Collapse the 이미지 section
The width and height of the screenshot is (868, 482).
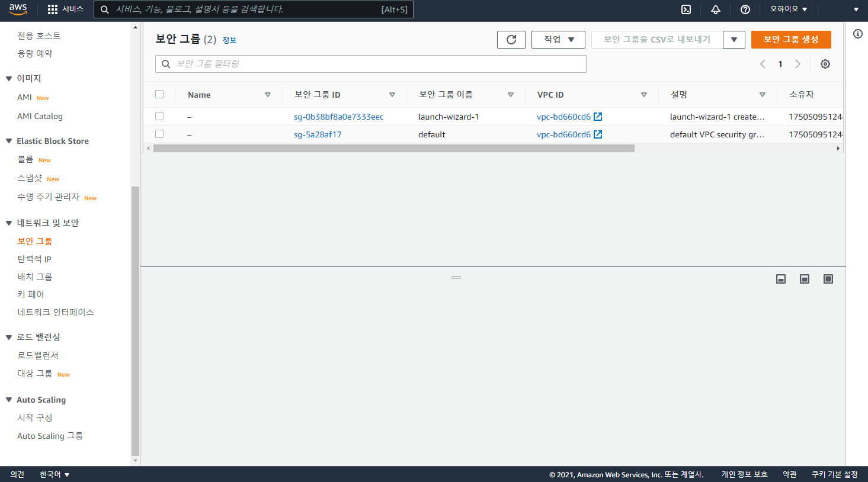pyautogui.click(x=9, y=78)
